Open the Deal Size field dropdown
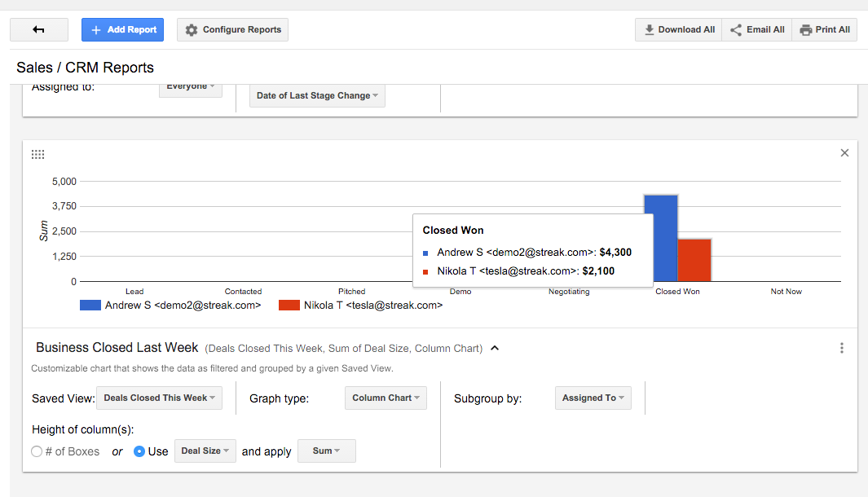The width and height of the screenshot is (868, 497). 205,451
